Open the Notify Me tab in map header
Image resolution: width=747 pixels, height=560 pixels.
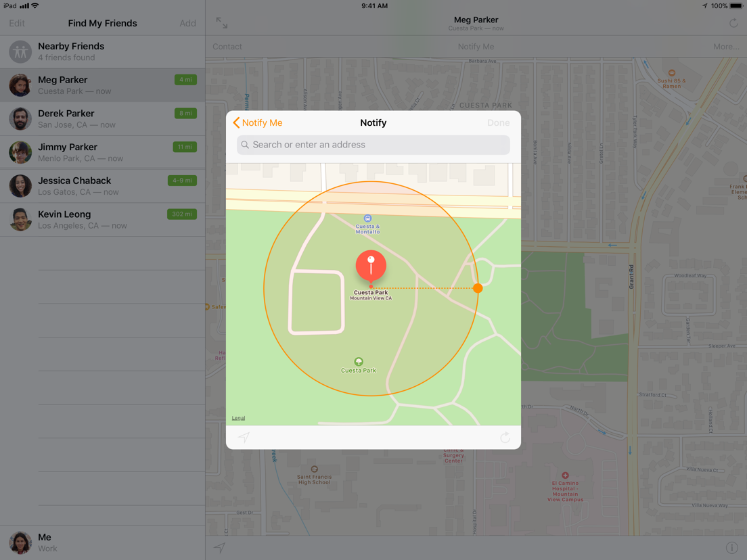[x=476, y=47]
